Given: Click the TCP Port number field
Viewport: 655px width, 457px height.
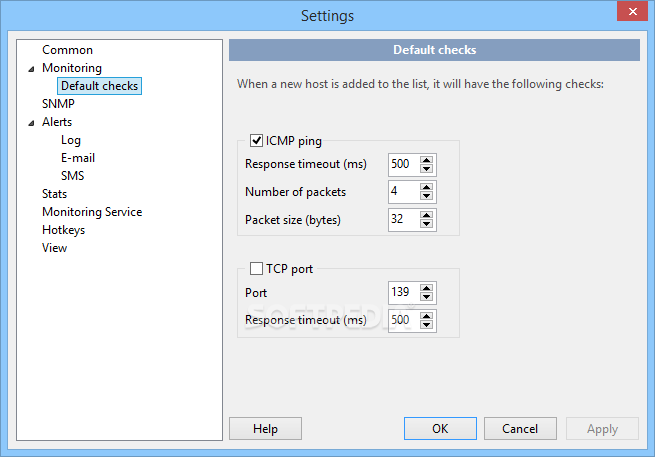Looking at the screenshot, I should click(403, 293).
